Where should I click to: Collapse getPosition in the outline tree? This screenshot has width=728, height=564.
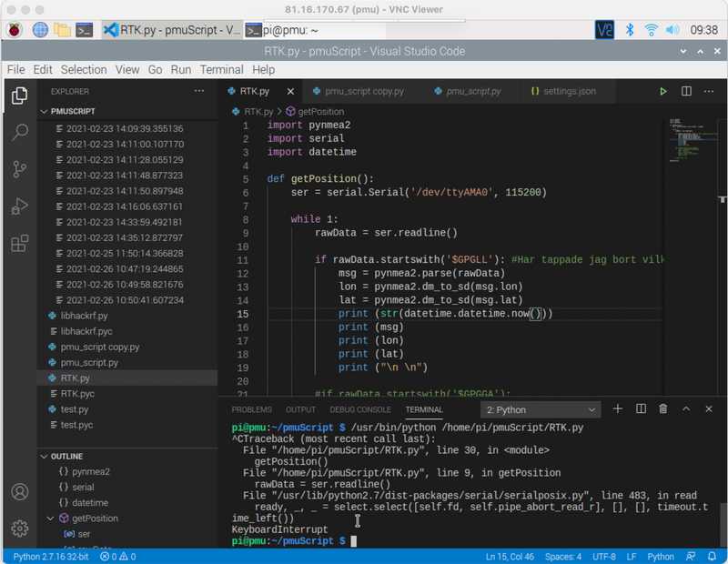point(50,519)
